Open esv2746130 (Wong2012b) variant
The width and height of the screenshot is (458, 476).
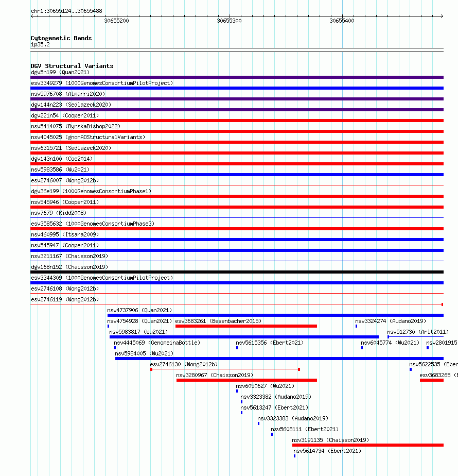pyautogui.click(x=184, y=365)
